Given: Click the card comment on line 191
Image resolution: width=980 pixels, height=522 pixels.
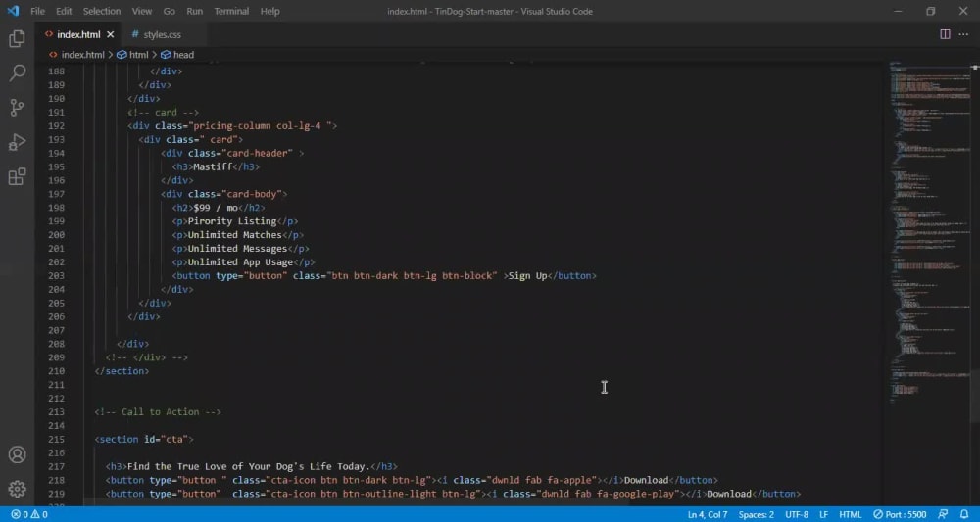Looking at the screenshot, I should pos(163,113).
